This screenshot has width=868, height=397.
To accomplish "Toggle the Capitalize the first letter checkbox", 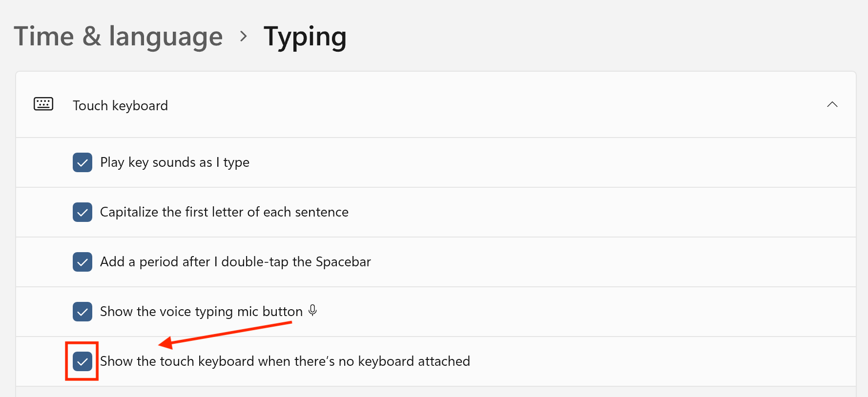I will coord(83,212).
